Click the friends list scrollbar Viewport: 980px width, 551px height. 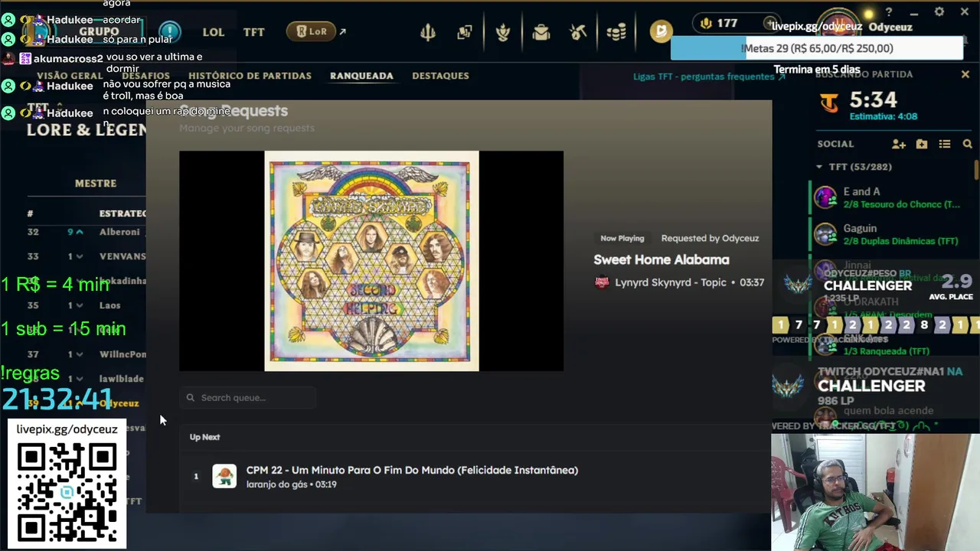coord(976,169)
